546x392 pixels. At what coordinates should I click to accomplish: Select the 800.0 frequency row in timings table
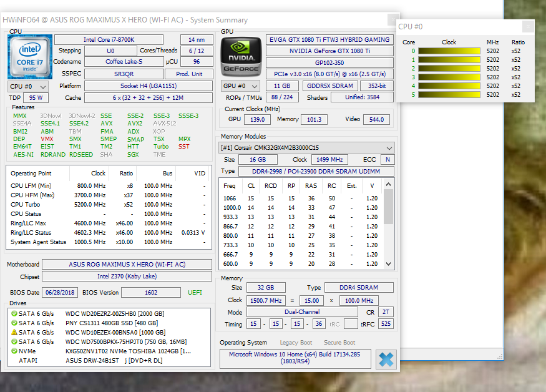tap(301, 236)
